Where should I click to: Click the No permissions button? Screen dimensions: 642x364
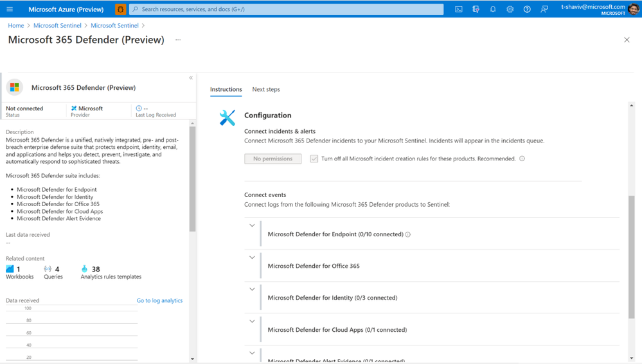[273, 159]
